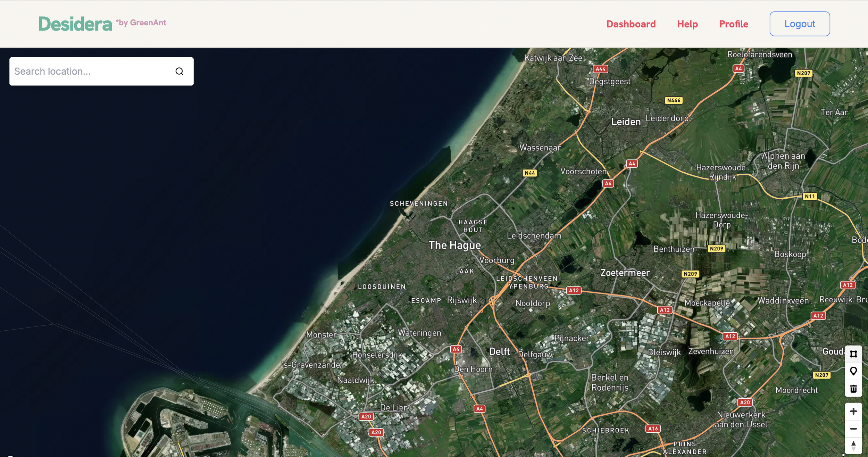868x457 pixels.
Task: Select the polygon draw tool
Action: pos(853,354)
